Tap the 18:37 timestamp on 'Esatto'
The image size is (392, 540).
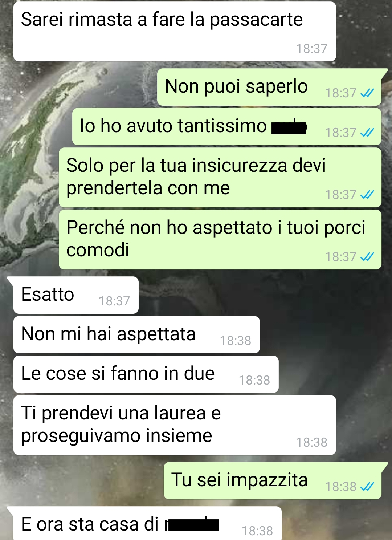[x=114, y=301]
